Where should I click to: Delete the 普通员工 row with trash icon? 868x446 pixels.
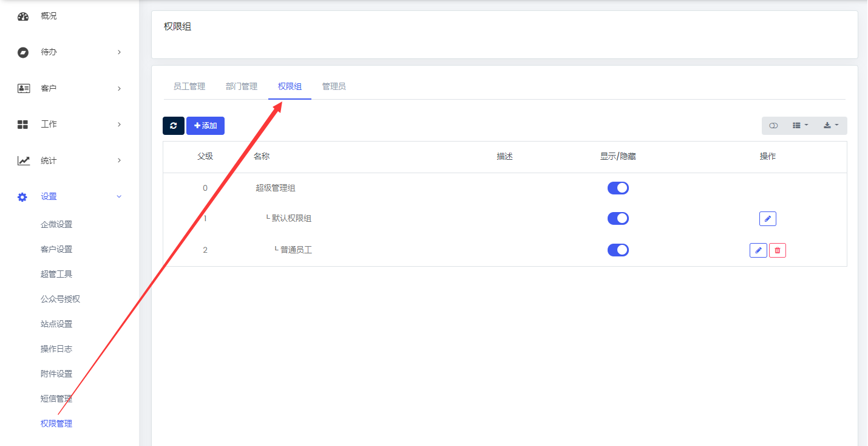(778, 250)
